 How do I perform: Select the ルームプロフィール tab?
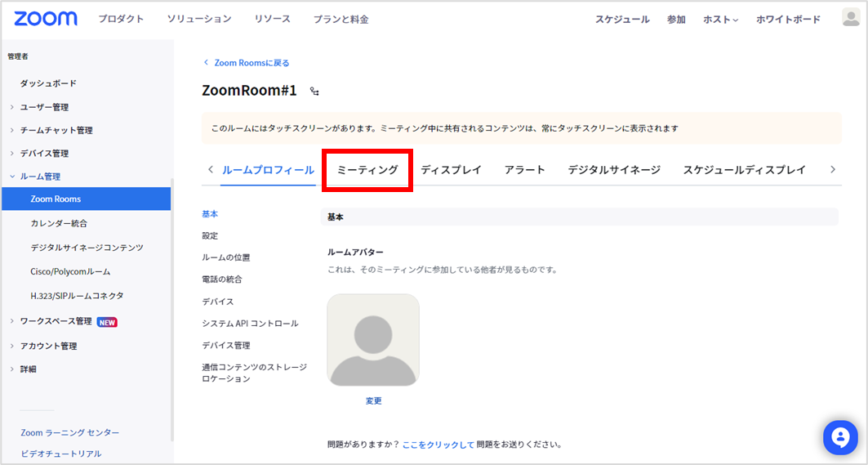[268, 170]
